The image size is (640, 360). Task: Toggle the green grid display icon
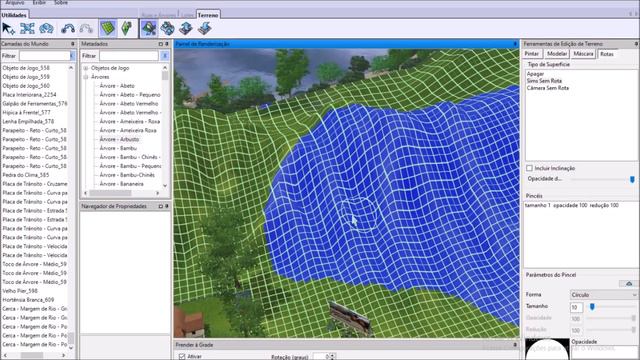[x=108, y=28]
